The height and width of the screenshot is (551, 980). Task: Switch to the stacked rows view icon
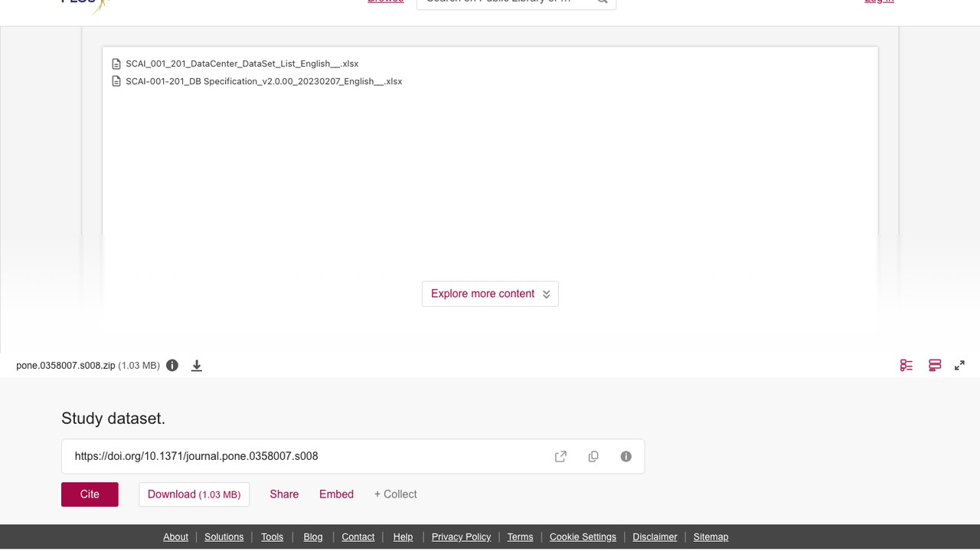[935, 366]
